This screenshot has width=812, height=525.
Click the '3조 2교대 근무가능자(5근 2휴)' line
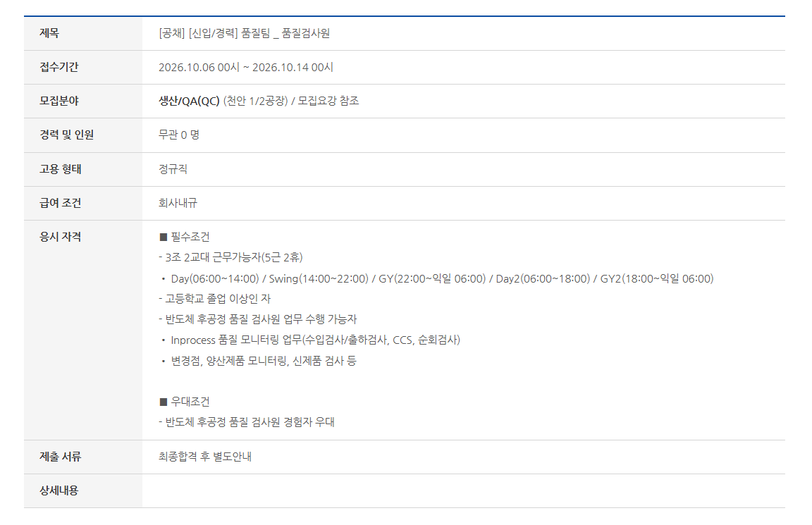pos(230,257)
